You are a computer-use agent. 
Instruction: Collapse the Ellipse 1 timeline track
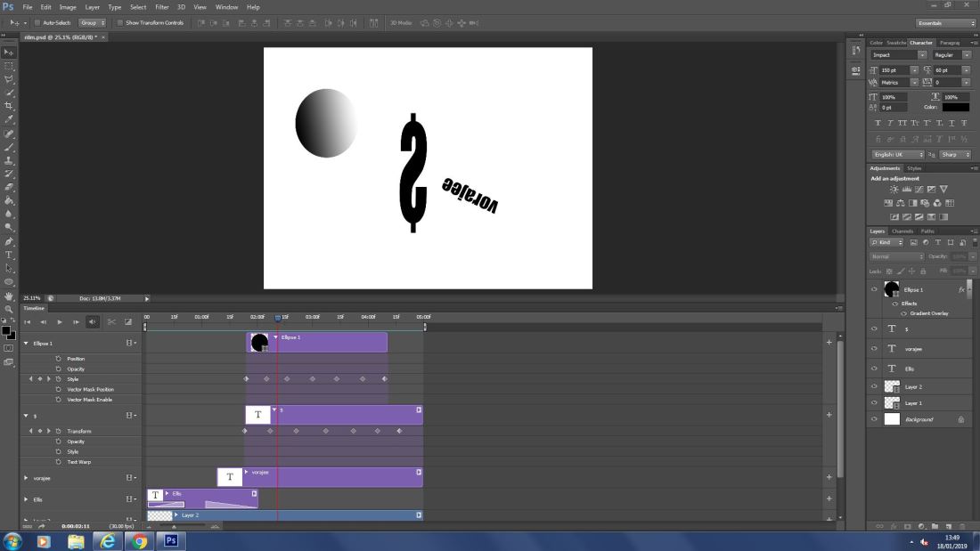[x=26, y=343]
